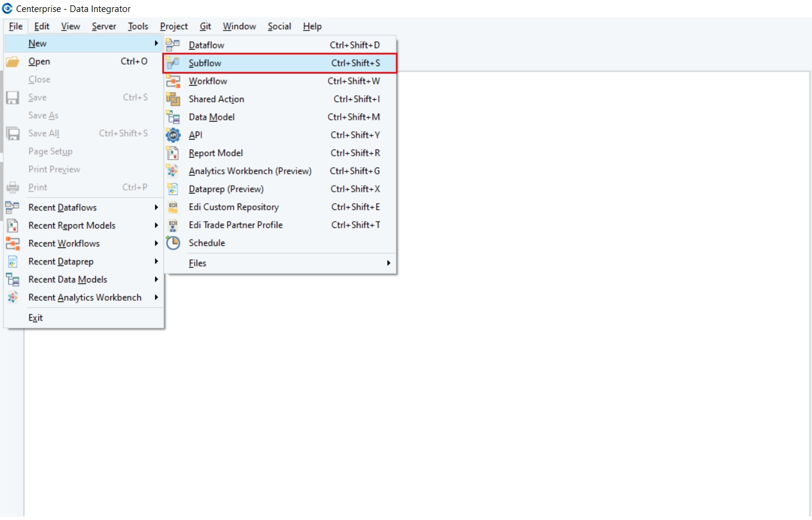The width and height of the screenshot is (812, 520).
Task: Click the Ctrl+Shift+Y shortcut text
Action: click(355, 135)
